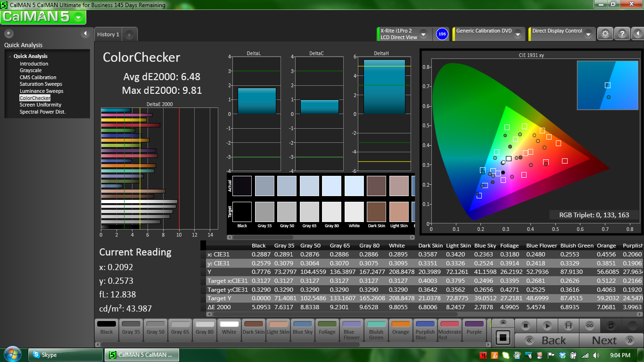Open the Generic Calibration DVD source dropdown

point(518,34)
